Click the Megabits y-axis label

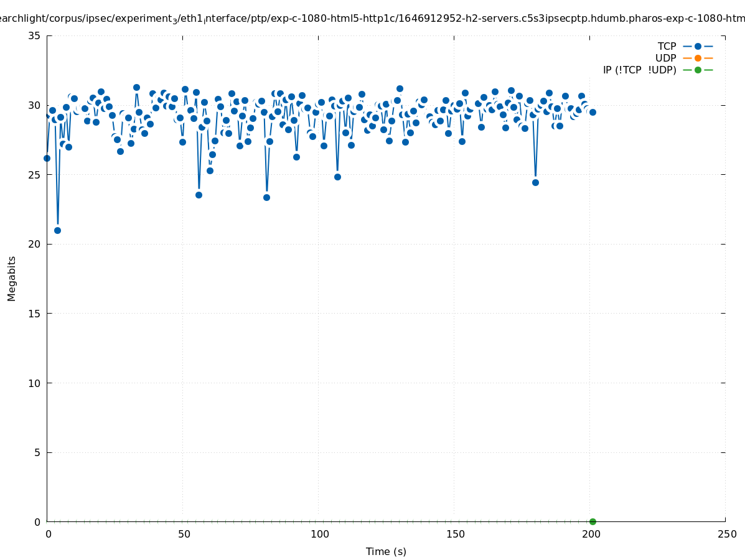[x=12, y=278]
